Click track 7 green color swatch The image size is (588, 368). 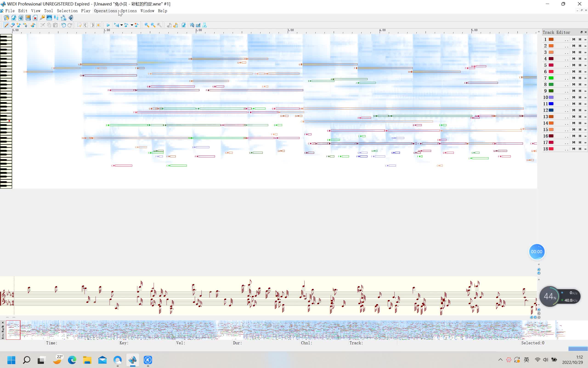click(551, 78)
